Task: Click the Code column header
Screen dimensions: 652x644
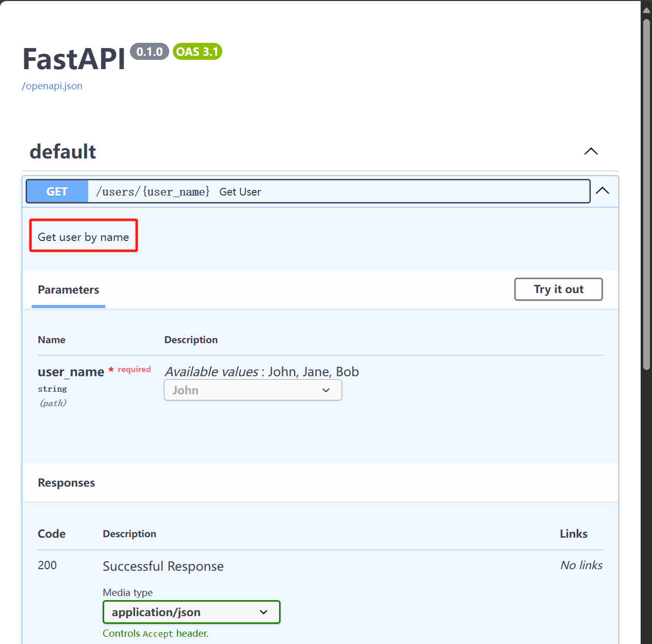Action: [52, 534]
